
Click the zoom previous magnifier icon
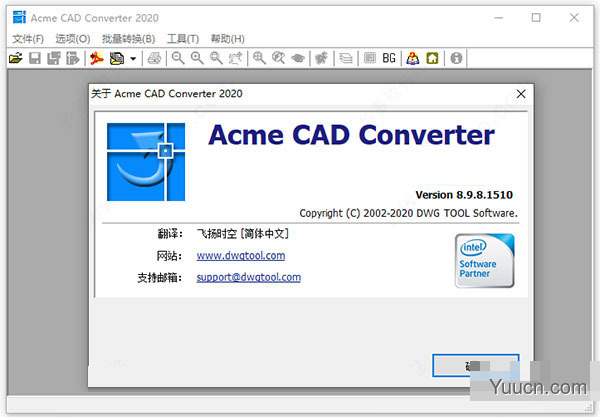pyautogui.click(x=278, y=58)
